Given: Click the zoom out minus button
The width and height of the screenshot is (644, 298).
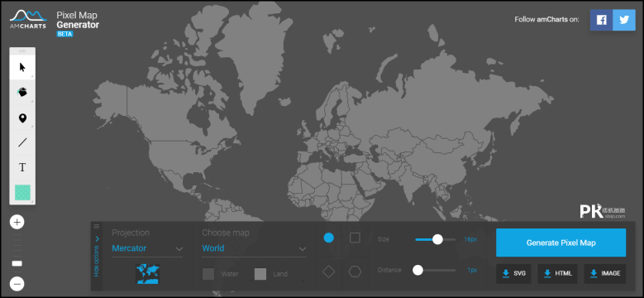Looking at the screenshot, I should pyautogui.click(x=17, y=284).
